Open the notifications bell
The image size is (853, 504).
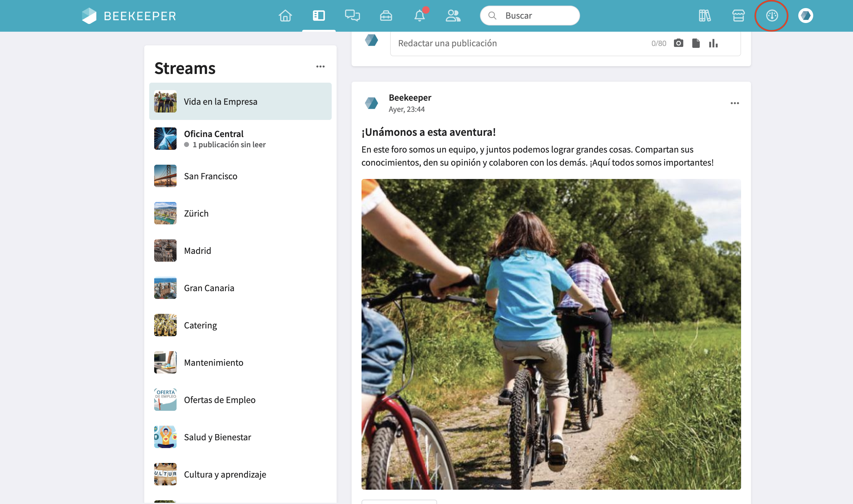point(420,16)
